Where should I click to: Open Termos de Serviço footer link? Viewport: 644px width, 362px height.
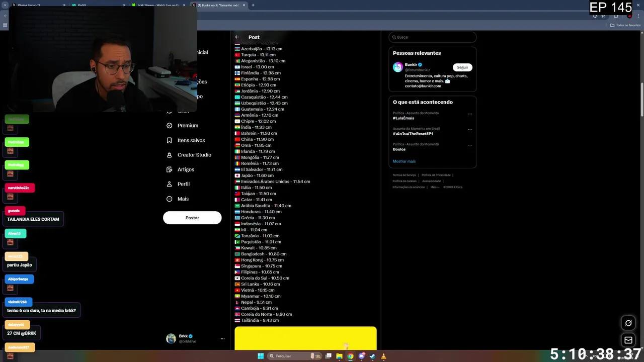pos(404,175)
